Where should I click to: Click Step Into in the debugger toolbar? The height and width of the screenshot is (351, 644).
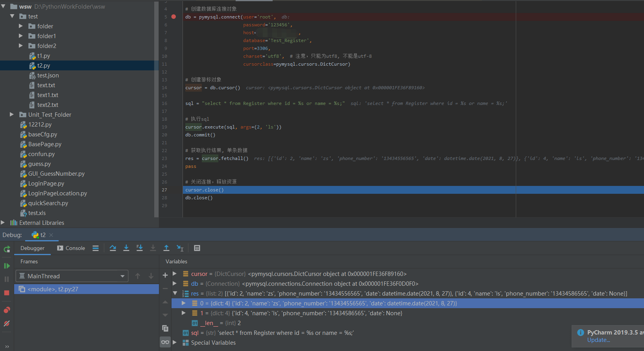(126, 248)
